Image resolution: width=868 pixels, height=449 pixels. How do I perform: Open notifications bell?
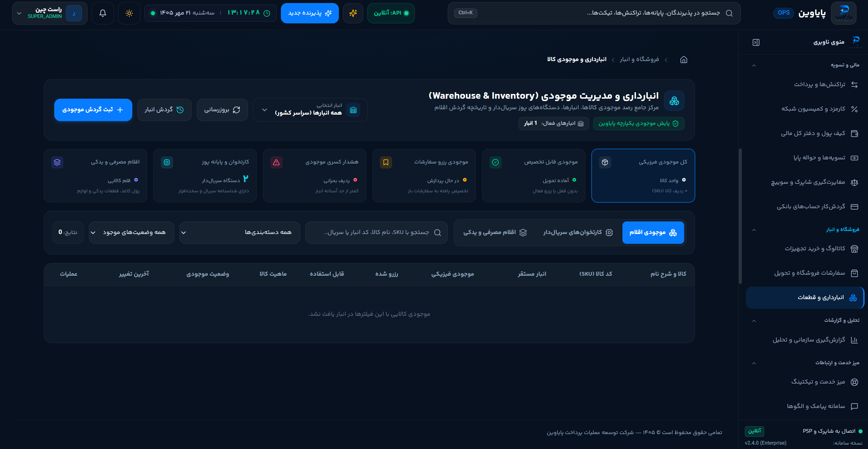point(103,13)
